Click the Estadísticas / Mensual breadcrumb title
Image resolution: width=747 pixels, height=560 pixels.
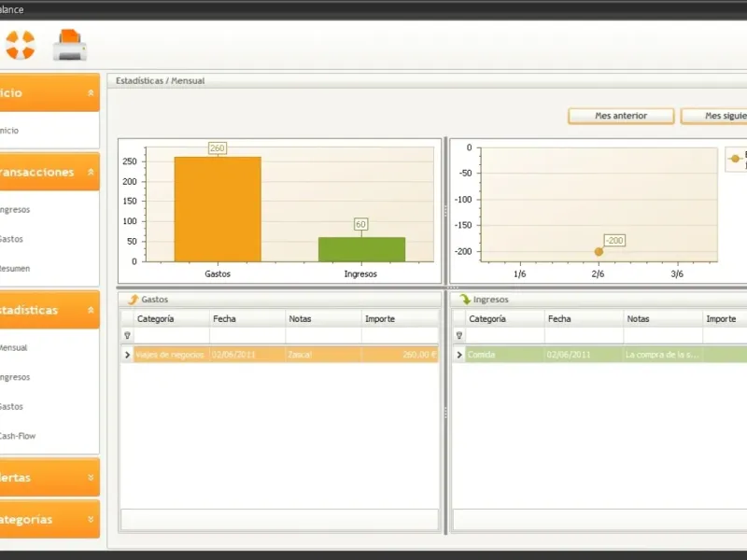(160, 81)
